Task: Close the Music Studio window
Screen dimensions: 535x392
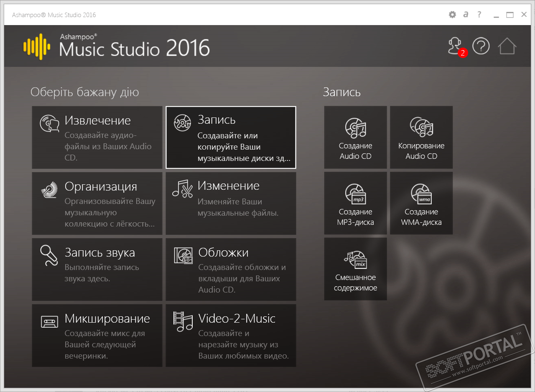Action: coord(524,15)
